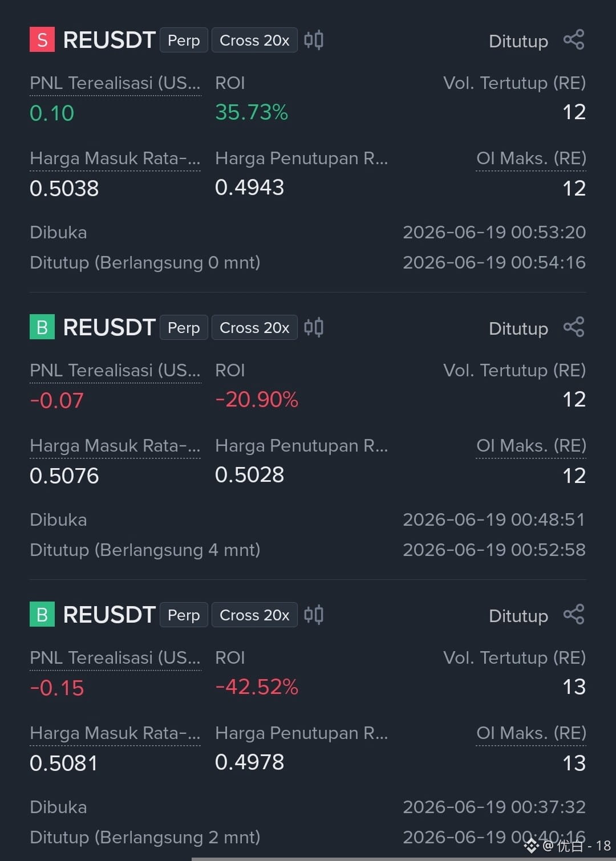Screen dimensions: 616x861
Task: Tap the Cross 20x tag on the first trade
Action: tap(254, 40)
